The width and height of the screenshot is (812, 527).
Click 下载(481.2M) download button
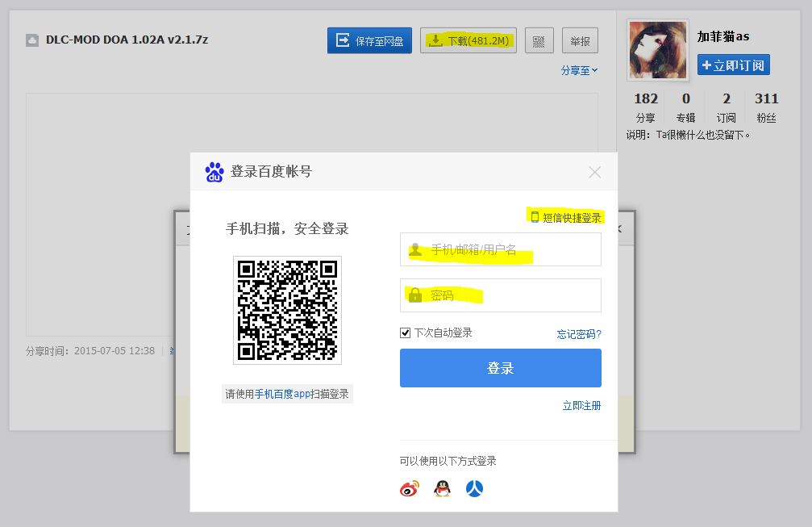(x=468, y=40)
